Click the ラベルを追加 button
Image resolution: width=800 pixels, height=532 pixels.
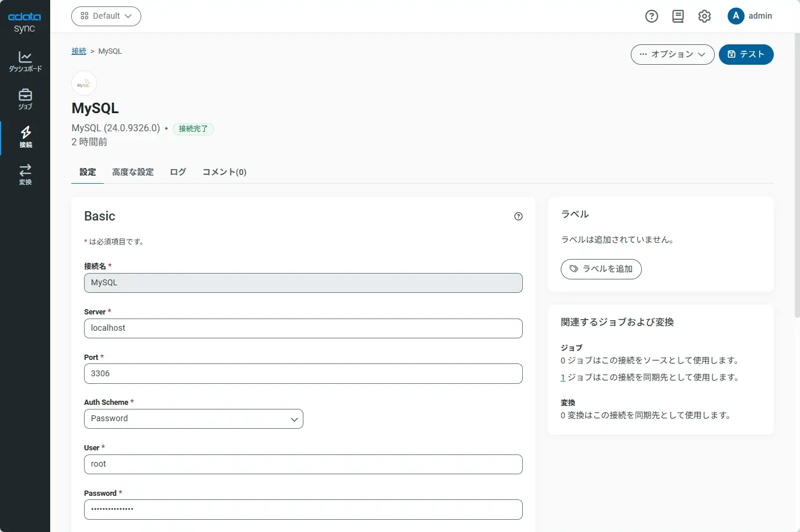[601, 269]
